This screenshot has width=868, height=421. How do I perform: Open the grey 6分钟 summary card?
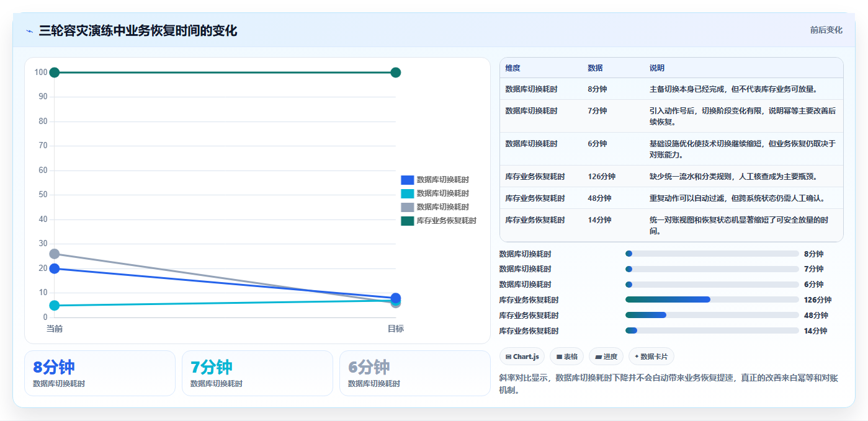point(415,373)
